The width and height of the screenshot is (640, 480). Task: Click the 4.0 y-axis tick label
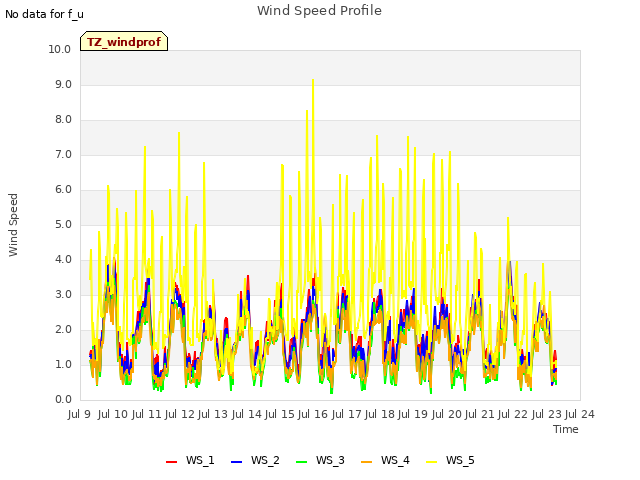(63, 260)
